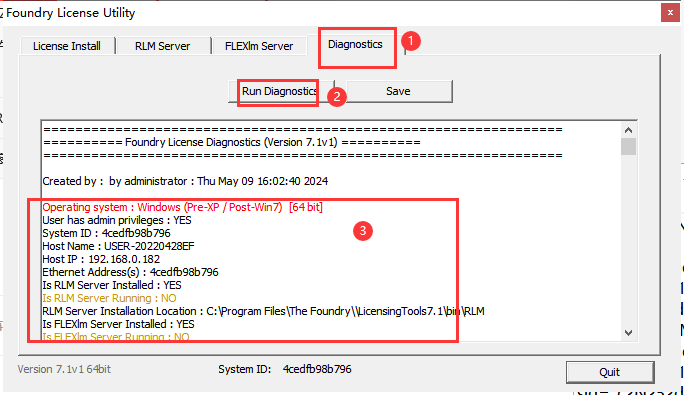Open the FLEXlm Server tab
Screen dimensions: 684x395
coord(259,46)
